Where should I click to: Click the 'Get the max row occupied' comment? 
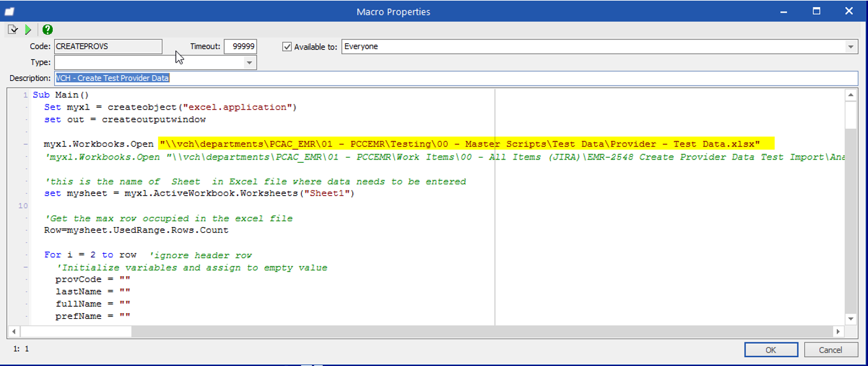(169, 218)
